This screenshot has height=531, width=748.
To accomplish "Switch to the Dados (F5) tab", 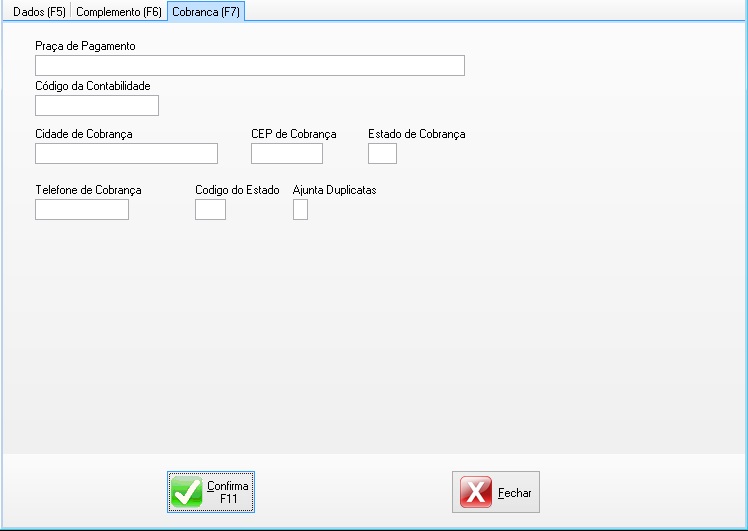I will (38, 11).
